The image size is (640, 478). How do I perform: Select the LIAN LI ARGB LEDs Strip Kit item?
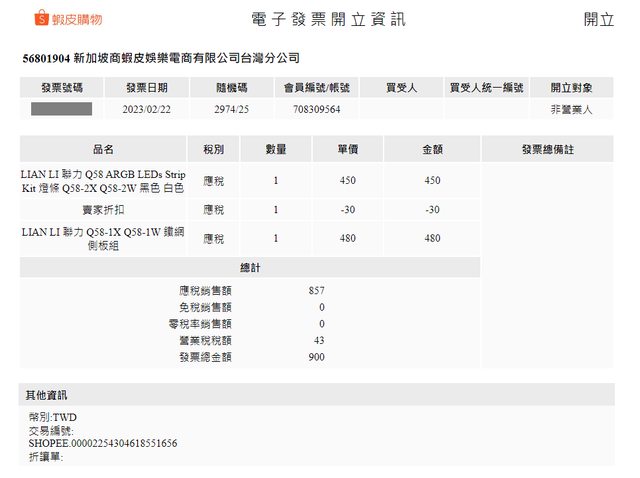point(103,180)
